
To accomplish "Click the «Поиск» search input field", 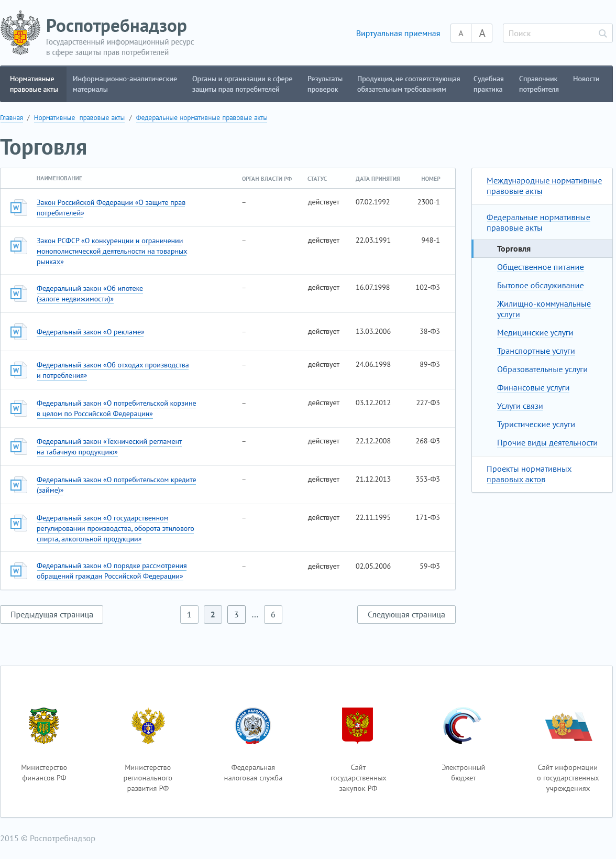I will [549, 34].
